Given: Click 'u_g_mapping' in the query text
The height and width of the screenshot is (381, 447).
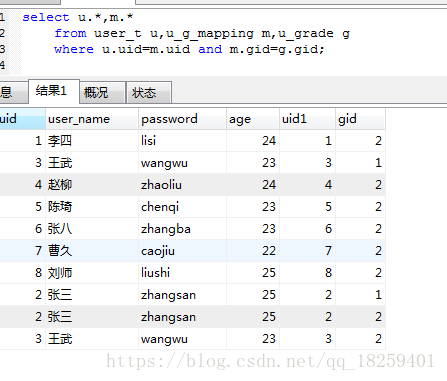Looking at the screenshot, I should click(x=210, y=33).
